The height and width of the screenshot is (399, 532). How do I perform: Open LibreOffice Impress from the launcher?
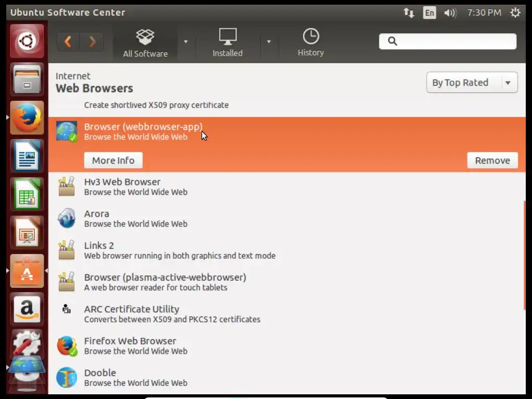click(27, 233)
